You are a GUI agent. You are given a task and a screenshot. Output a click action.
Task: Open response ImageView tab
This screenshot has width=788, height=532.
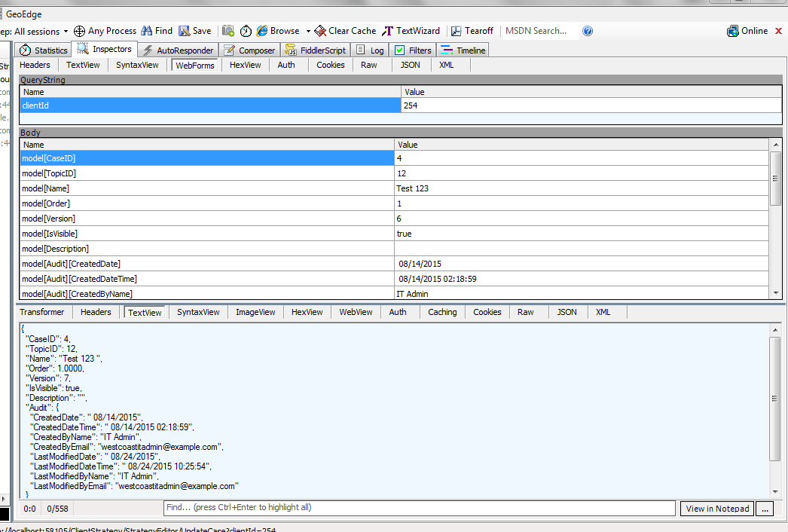[255, 312]
